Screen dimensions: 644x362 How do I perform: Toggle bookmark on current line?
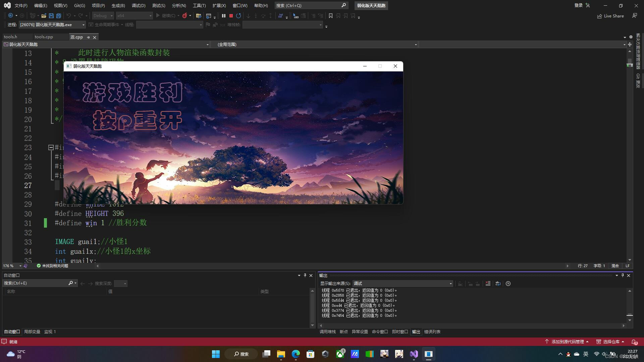(x=331, y=16)
